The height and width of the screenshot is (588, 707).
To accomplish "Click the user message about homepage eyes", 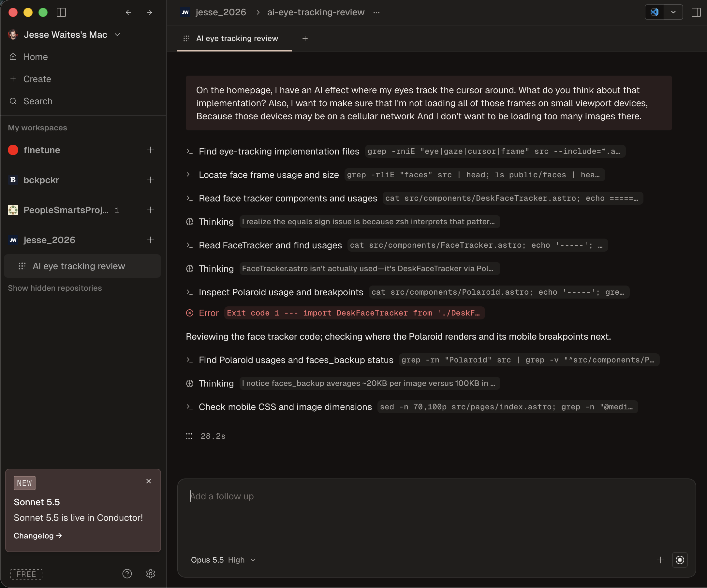I will coord(429,103).
